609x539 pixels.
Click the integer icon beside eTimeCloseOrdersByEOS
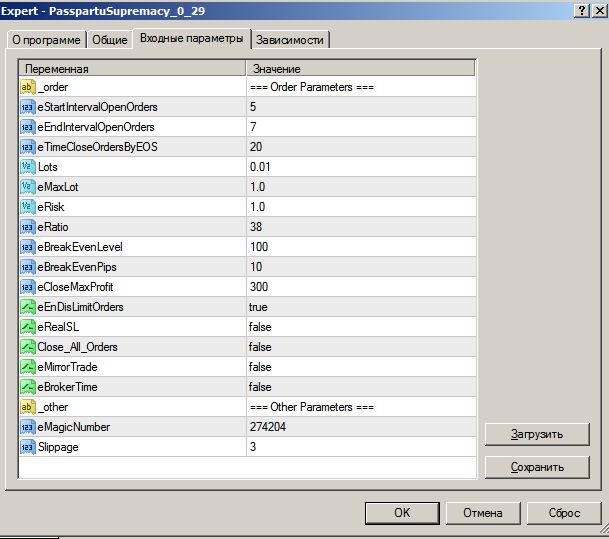[x=28, y=147]
